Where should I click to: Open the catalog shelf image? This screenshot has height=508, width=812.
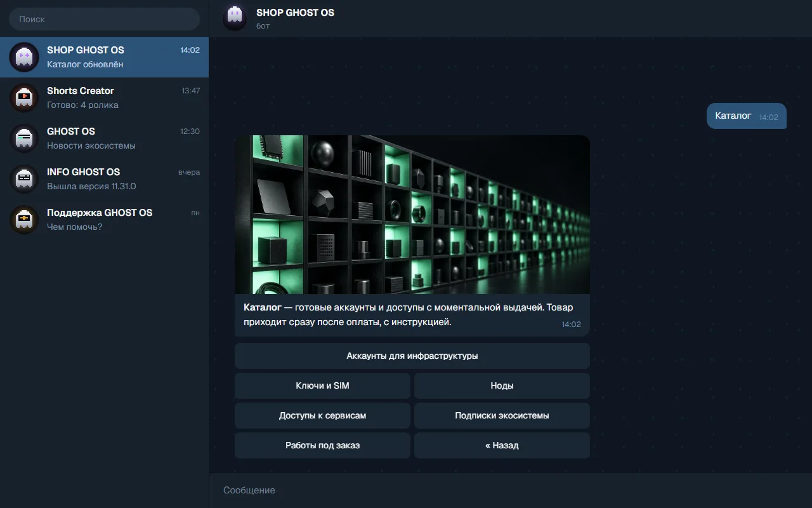[x=412, y=215]
